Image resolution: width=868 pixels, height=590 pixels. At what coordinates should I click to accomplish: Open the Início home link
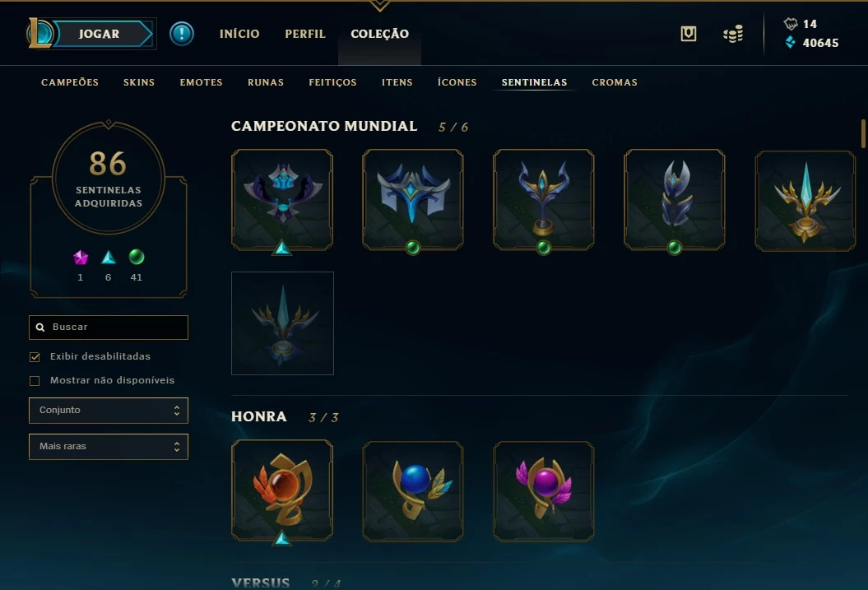click(239, 34)
